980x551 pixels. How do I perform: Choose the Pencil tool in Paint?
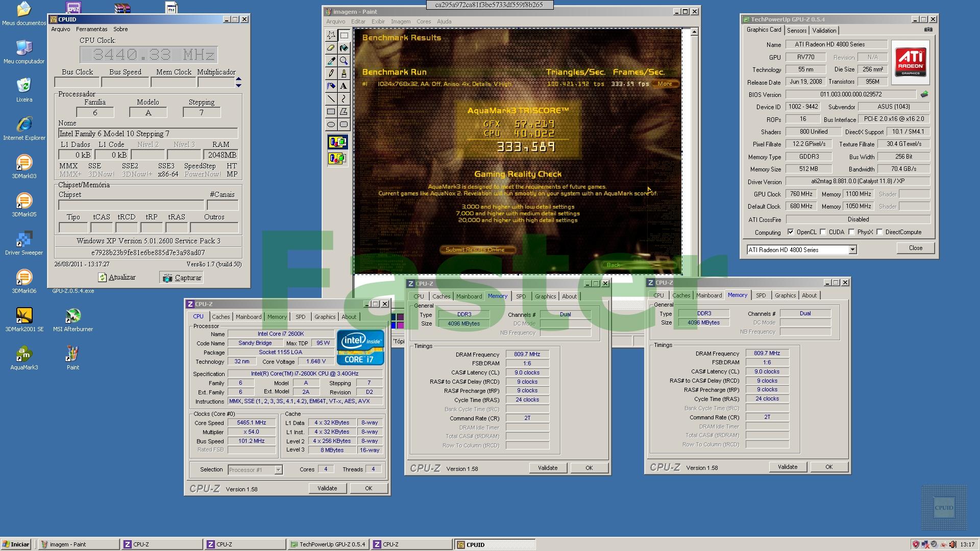(x=331, y=73)
